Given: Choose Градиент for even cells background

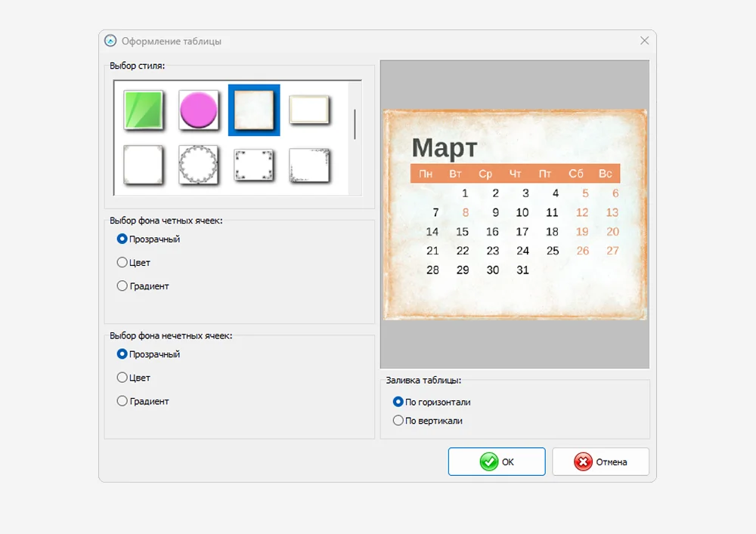Looking at the screenshot, I should tap(122, 286).
